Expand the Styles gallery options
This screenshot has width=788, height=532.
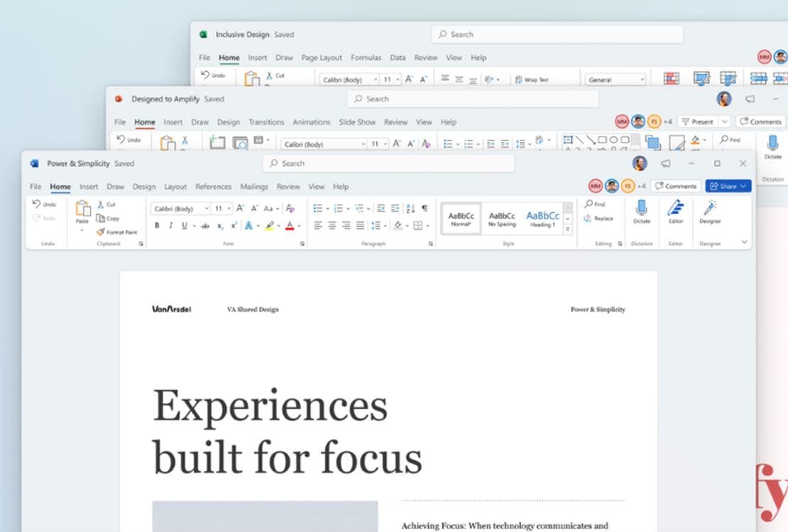tap(568, 227)
